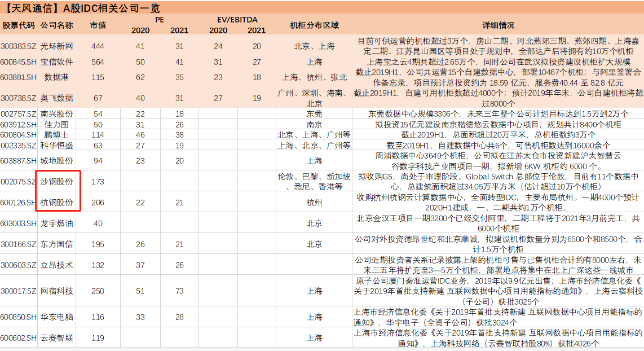Select stock code 603912.SH
The image size is (644, 351).
tap(19, 125)
